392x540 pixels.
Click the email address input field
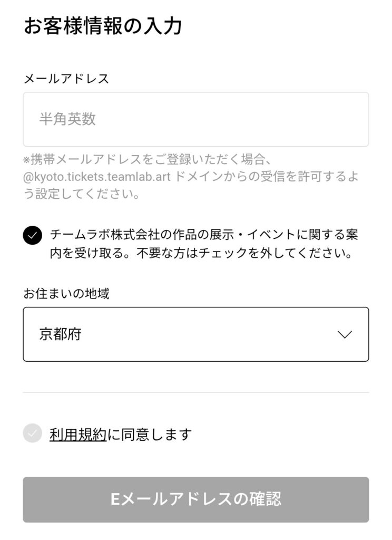(195, 119)
